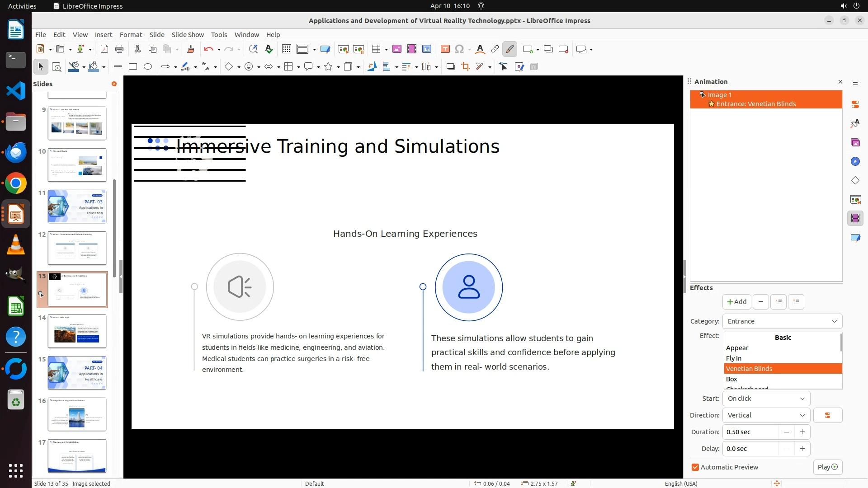868x488 pixels.
Task: Click the Insert Text Box icon
Action: [445, 49]
